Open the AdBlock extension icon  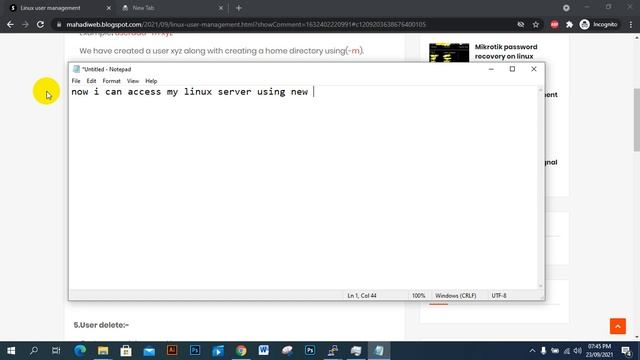pyautogui.click(x=554, y=24)
